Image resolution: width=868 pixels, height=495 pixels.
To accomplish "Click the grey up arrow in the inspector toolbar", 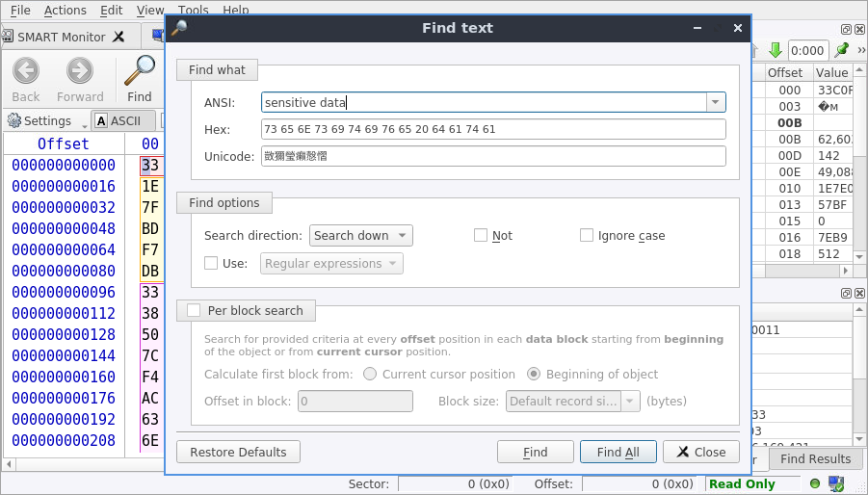I will click(755, 50).
